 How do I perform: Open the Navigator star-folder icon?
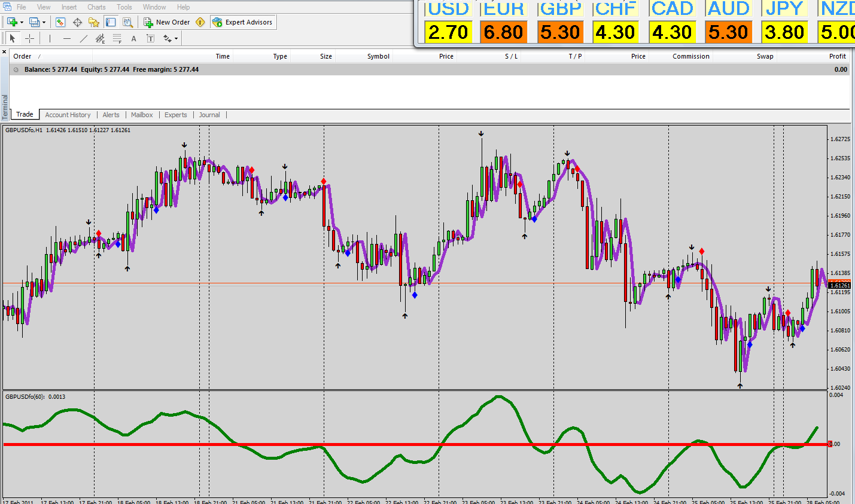click(94, 22)
